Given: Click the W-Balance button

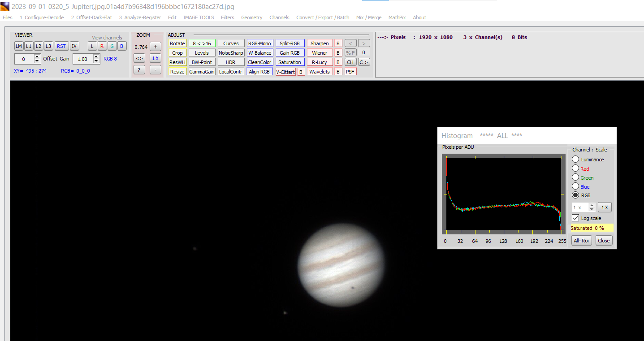Looking at the screenshot, I should pos(260,53).
